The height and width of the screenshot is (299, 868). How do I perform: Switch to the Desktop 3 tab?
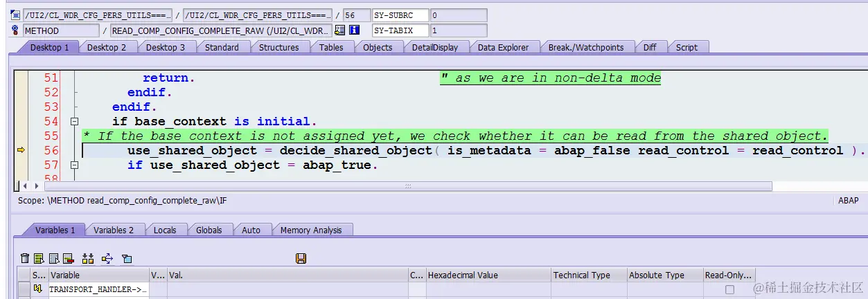[166, 47]
